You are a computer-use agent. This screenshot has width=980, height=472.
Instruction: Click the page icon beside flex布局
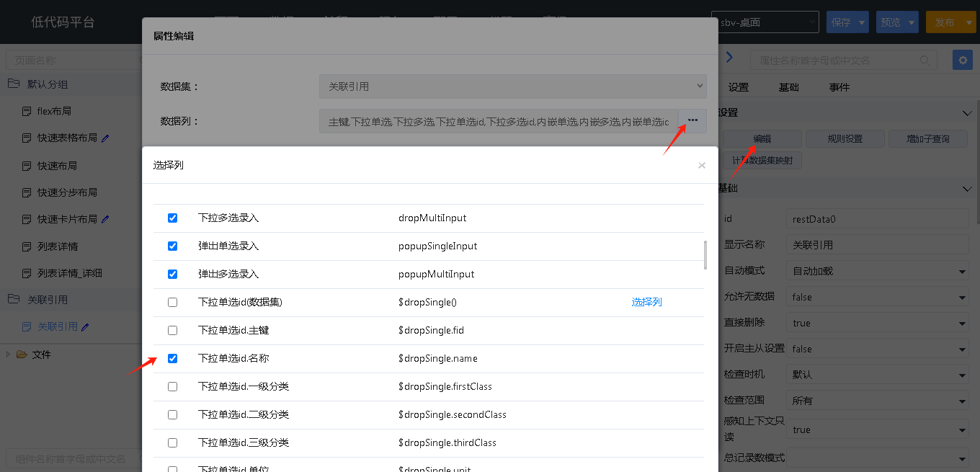tap(27, 112)
